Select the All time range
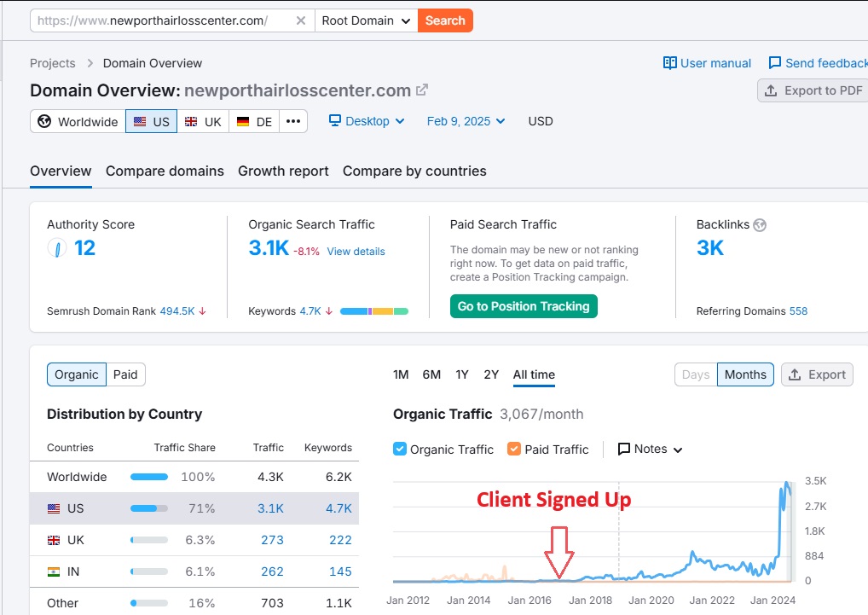The height and width of the screenshot is (615, 868). click(535, 374)
